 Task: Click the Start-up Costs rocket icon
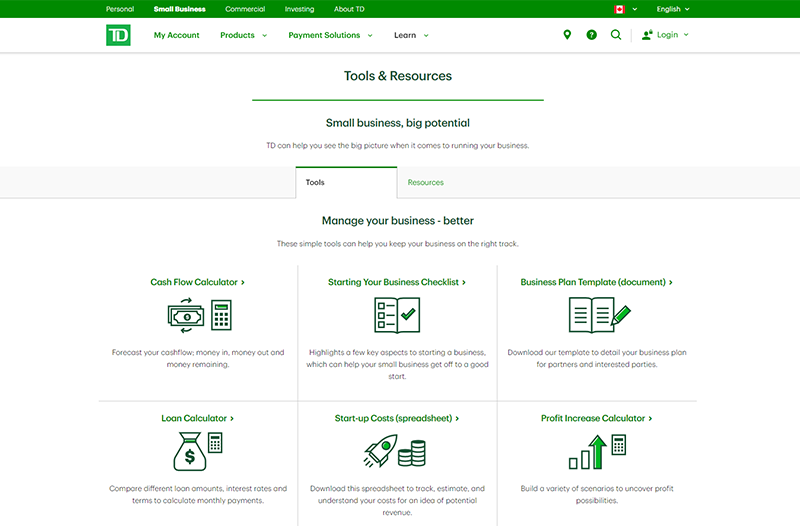(397, 451)
